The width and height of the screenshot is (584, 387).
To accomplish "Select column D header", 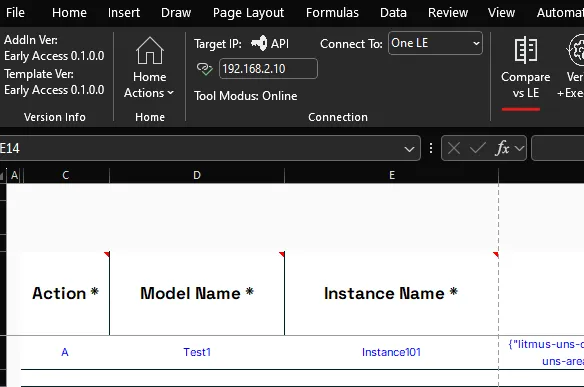I will pos(197,175).
